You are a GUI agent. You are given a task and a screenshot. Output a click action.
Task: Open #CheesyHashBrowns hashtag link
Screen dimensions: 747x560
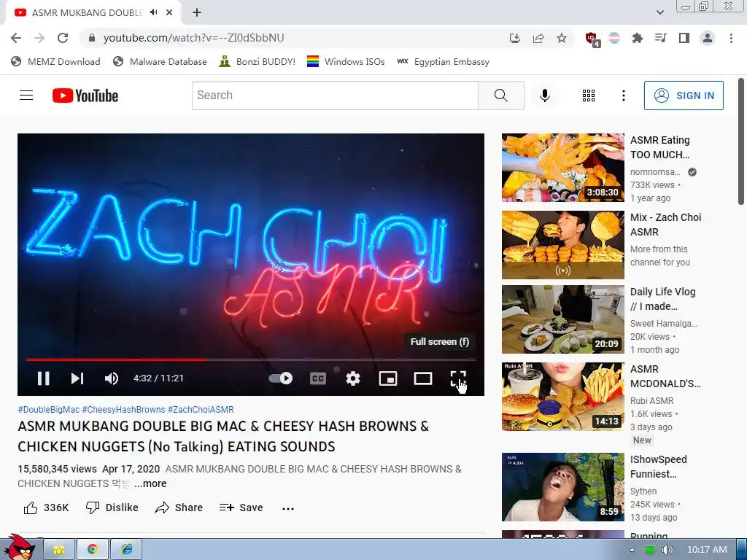[x=123, y=410]
